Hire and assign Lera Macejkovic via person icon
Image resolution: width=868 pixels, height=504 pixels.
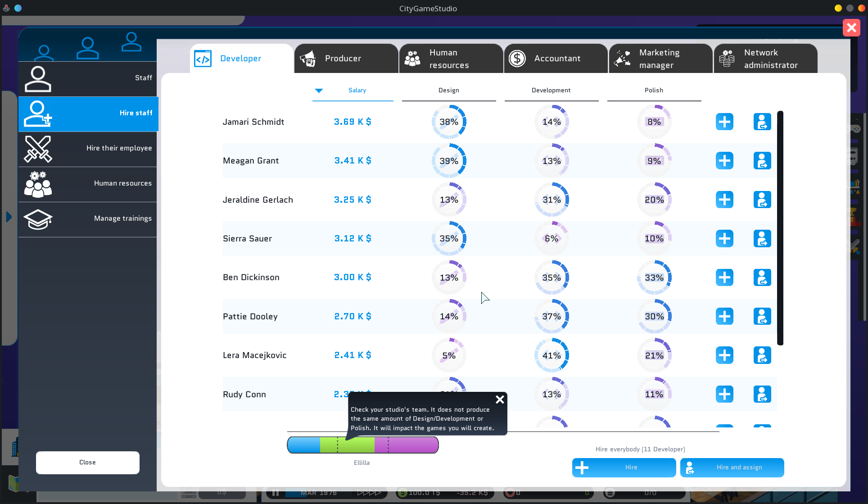(x=762, y=355)
